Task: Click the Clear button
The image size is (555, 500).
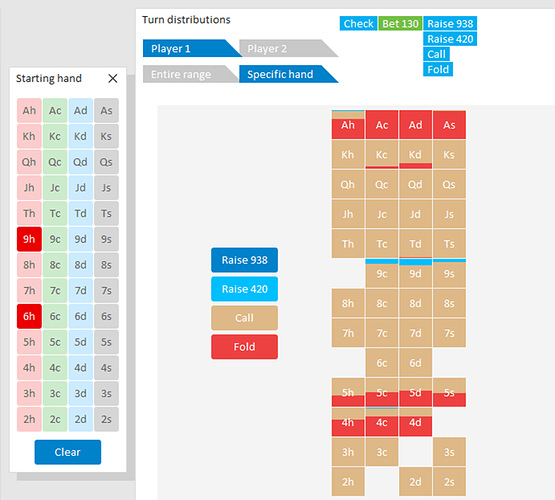Action: (x=68, y=452)
